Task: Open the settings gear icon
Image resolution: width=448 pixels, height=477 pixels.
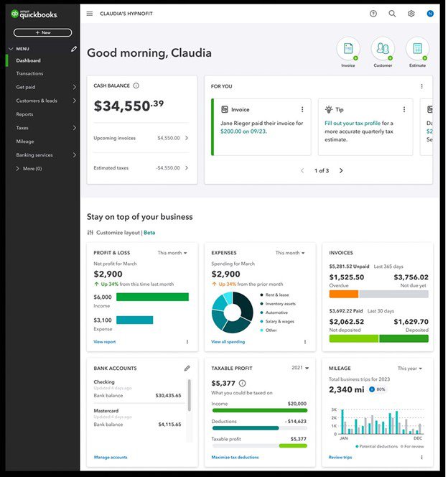Action: tap(411, 14)
